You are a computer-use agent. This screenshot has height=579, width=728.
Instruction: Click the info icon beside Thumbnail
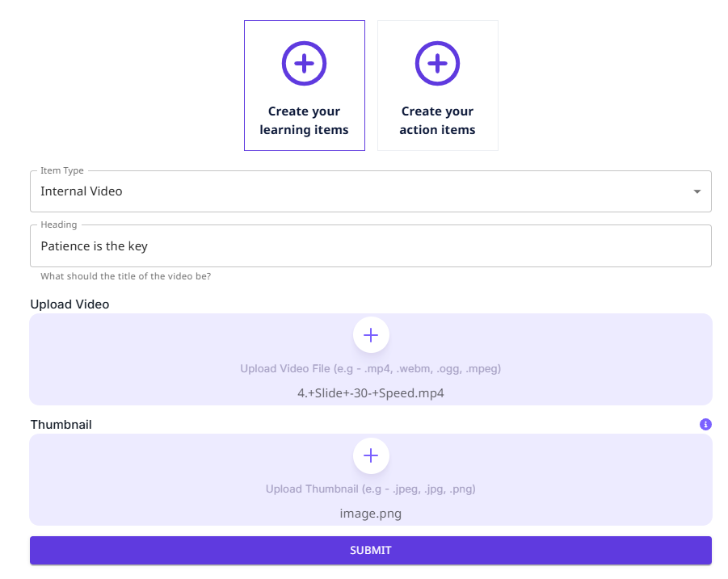pos(705,424)
